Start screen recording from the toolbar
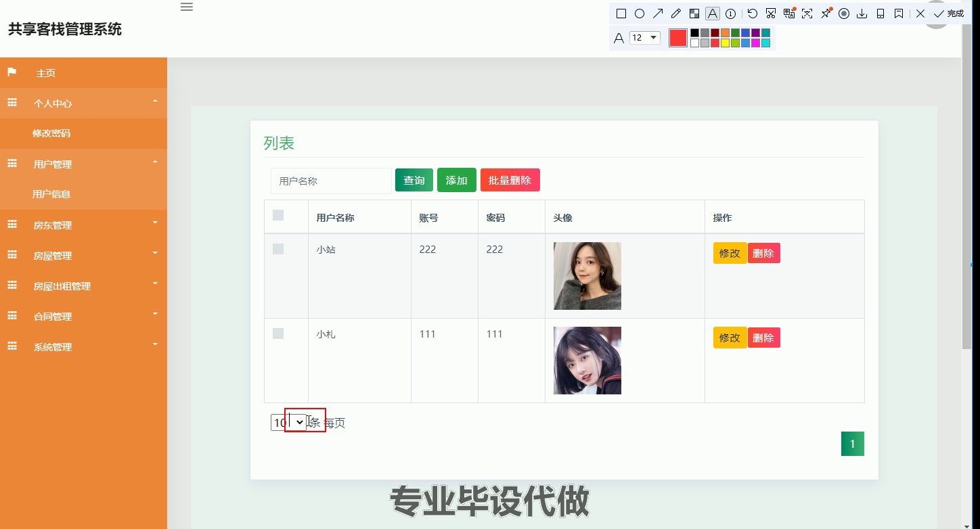This screenshot has width=980, height=529. (x=844, y=14)
